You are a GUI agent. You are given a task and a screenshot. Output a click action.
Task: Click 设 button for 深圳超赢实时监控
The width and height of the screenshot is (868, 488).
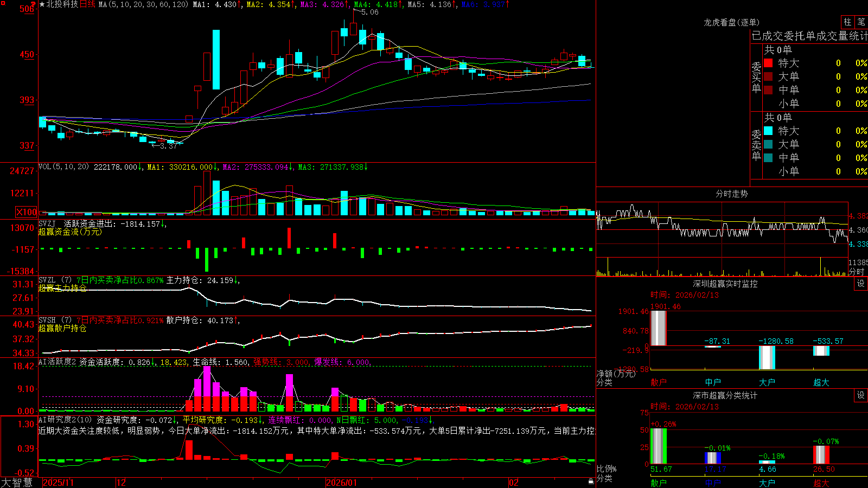(x=861, y=284)
